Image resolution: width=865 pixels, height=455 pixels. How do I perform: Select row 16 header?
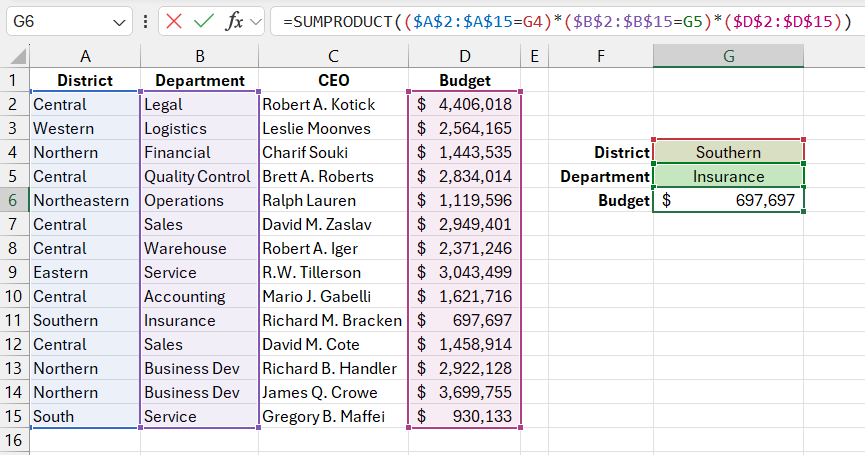coord(13,440)
